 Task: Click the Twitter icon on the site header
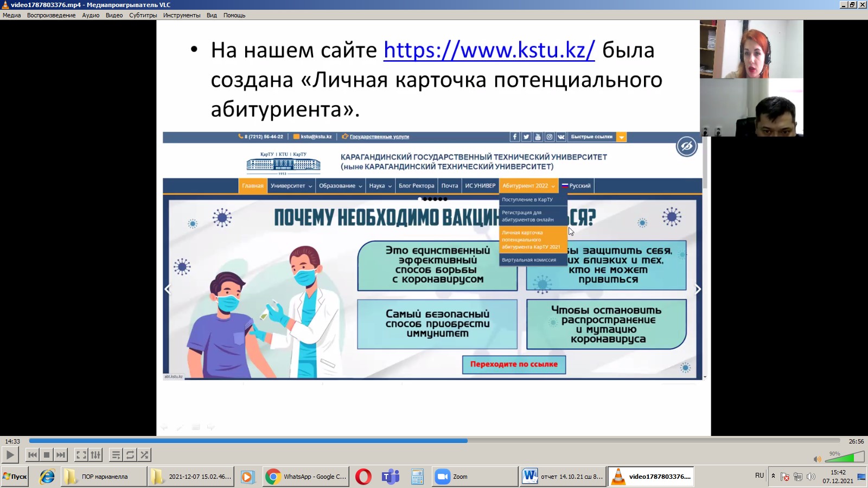tap(526, 137)
